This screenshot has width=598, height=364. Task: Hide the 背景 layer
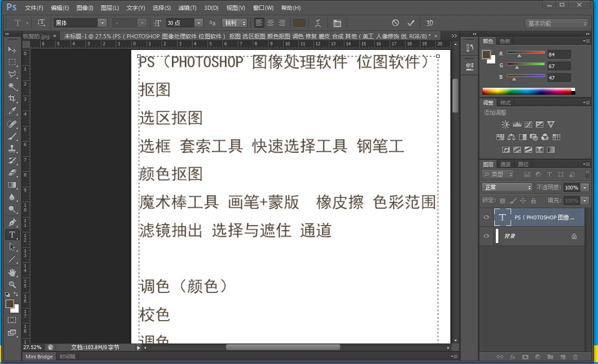pyautogui.click(x=486, y=236)
